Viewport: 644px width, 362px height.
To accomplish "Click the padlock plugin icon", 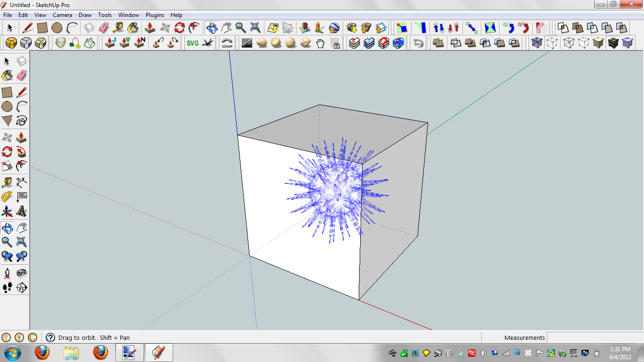I will (336, 43).
